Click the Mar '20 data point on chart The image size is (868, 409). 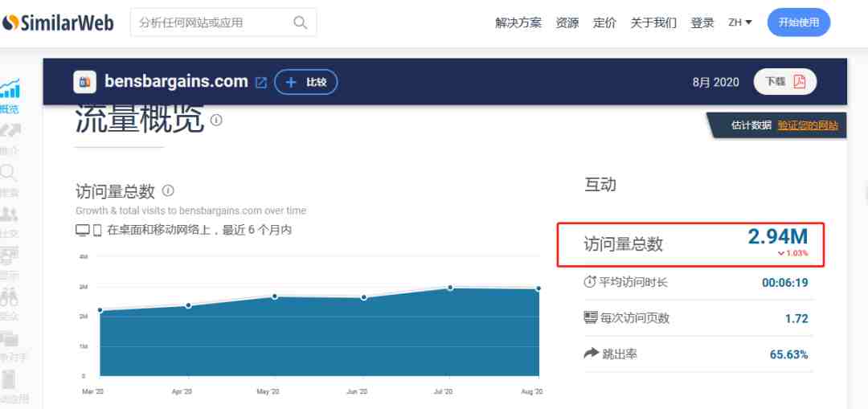pos(100,310)
